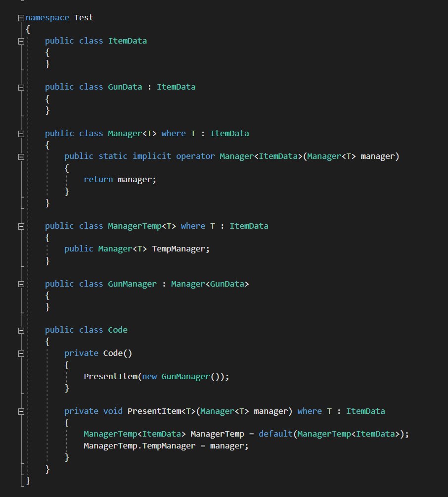
Task: Collapse the GunManager class block
Action: tap(21, 284)
